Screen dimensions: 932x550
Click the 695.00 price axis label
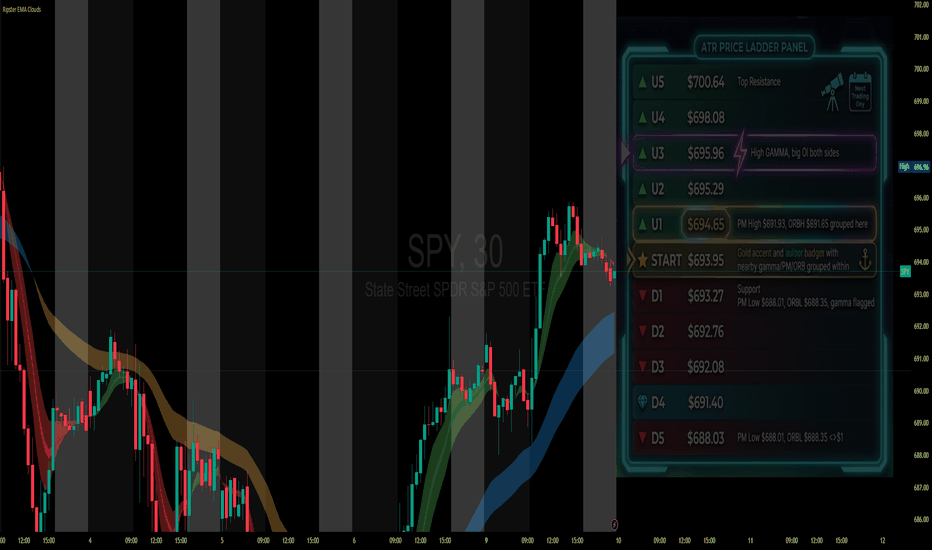(921, 230)
